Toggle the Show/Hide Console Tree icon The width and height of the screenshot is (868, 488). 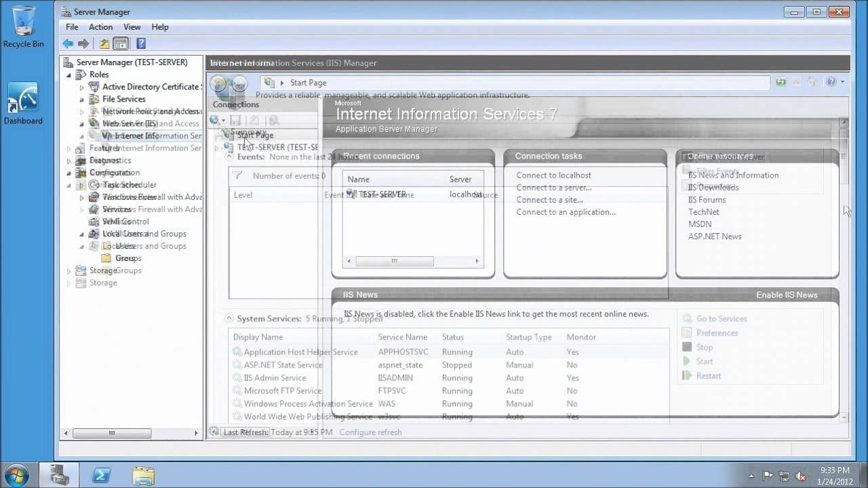coord(121,43)
